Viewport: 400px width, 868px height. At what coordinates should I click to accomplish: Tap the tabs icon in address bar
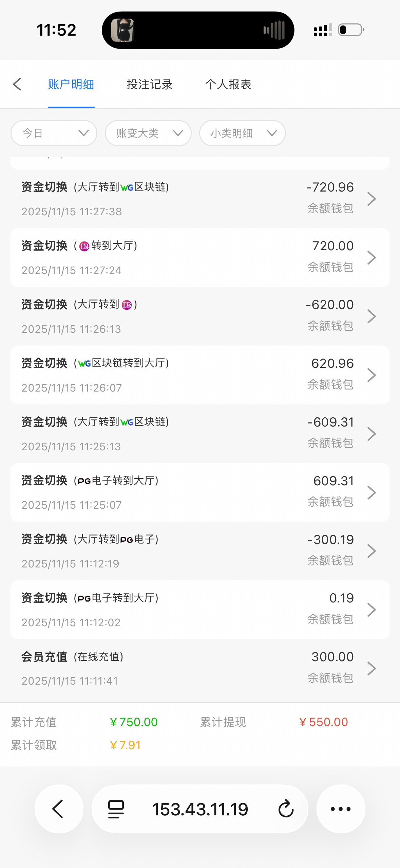click(x=116, y=809)
